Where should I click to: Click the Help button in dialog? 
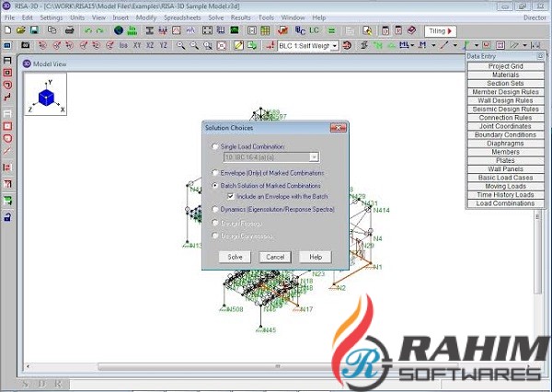click(x=316, y=257)
